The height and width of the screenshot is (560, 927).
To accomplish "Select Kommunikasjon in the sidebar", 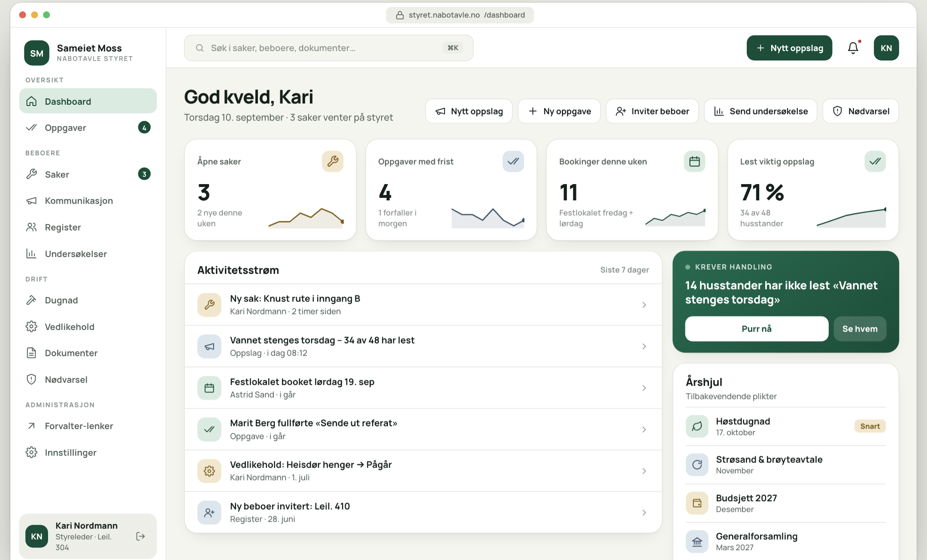I will (88, 201).
